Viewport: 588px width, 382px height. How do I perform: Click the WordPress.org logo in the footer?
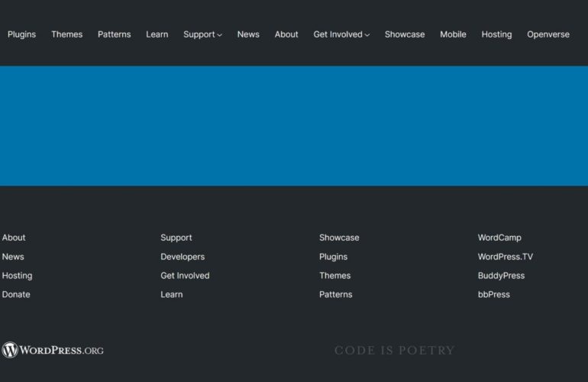[x=53, y=350]
